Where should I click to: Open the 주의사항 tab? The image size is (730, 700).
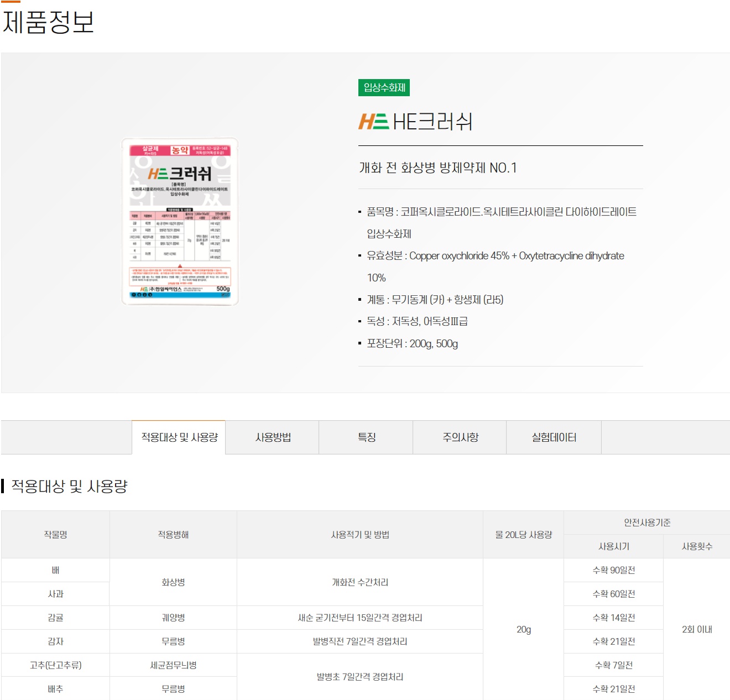point(460,437)
